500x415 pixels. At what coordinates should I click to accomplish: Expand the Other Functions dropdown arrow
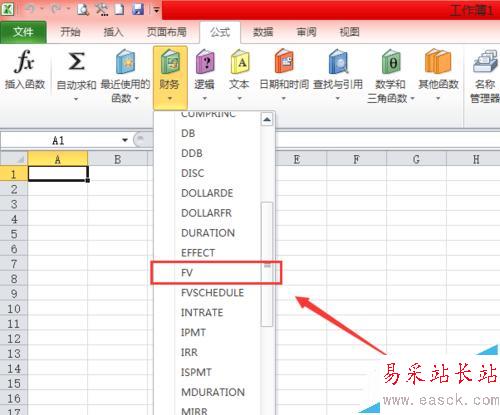438,98
